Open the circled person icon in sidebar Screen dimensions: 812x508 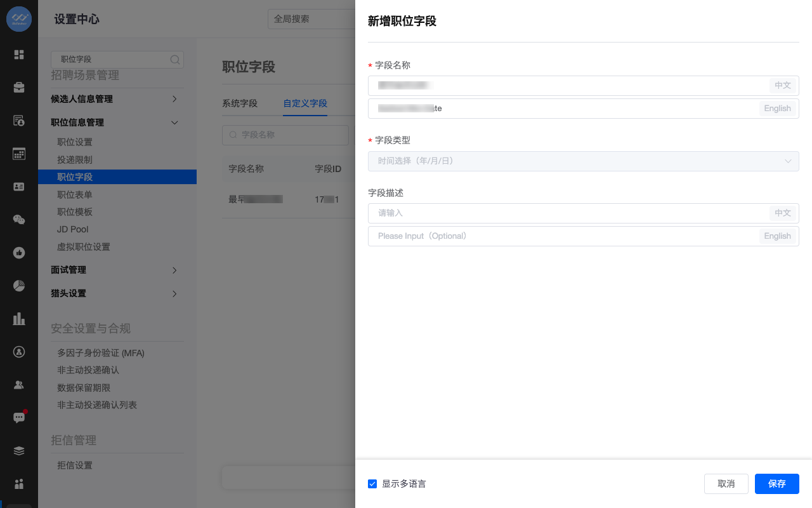click(x=19, y=352)
